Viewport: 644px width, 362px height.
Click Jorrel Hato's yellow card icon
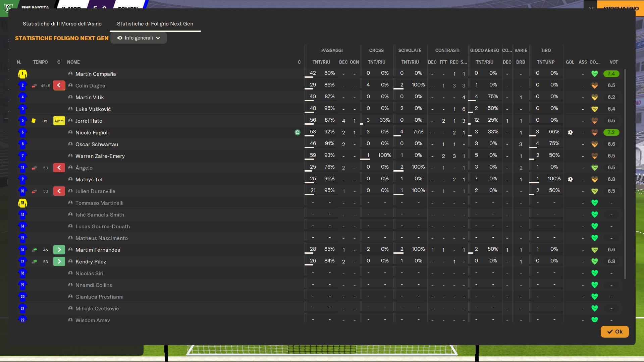34,121
